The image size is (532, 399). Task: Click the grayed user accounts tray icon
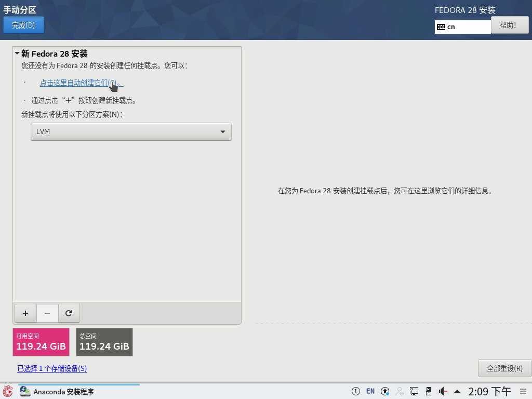click(x=400, y=392)
